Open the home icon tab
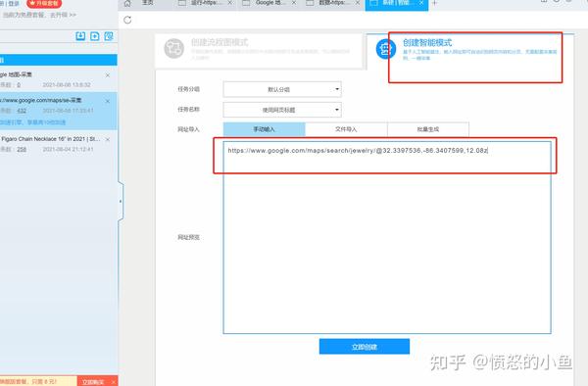The image size is (588, 386). [x=127, y=3]
